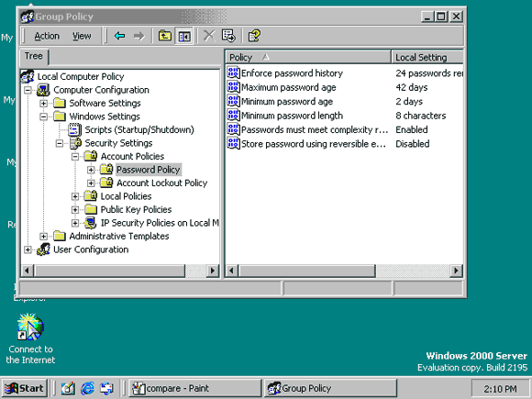Collapse the Windows Settings folder
532x399 pixels.
click(43, 116)
